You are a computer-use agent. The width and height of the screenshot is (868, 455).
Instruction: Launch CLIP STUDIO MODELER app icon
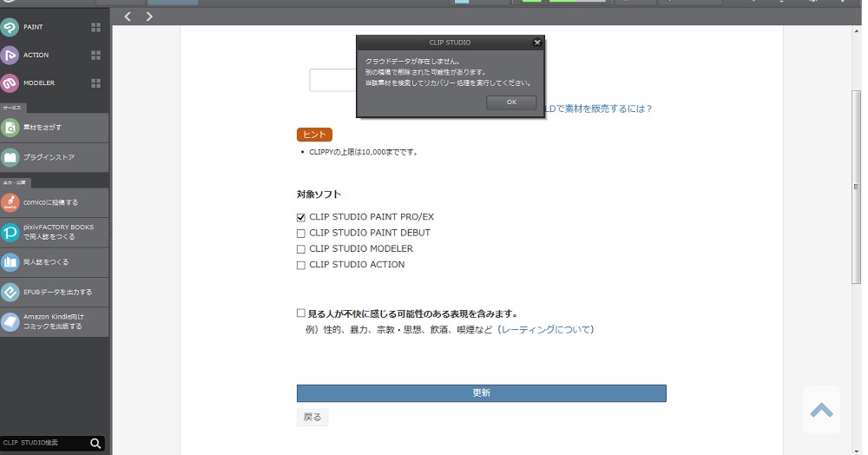[10, 83]
